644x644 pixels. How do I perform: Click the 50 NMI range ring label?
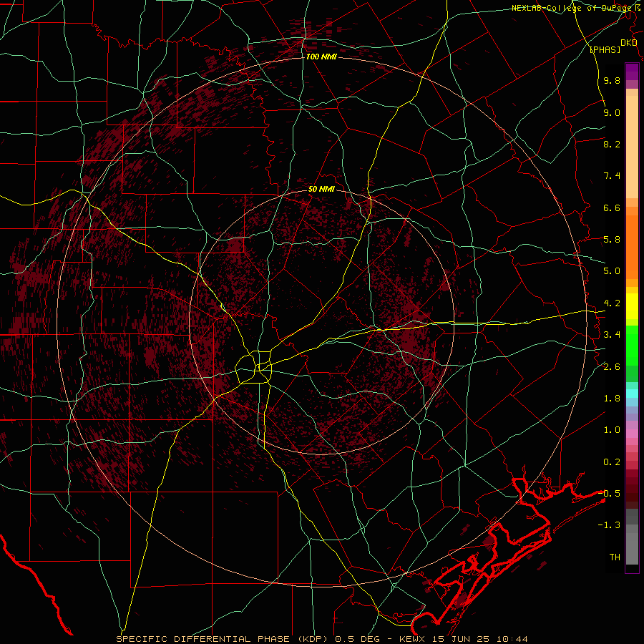tap(321, 189)
